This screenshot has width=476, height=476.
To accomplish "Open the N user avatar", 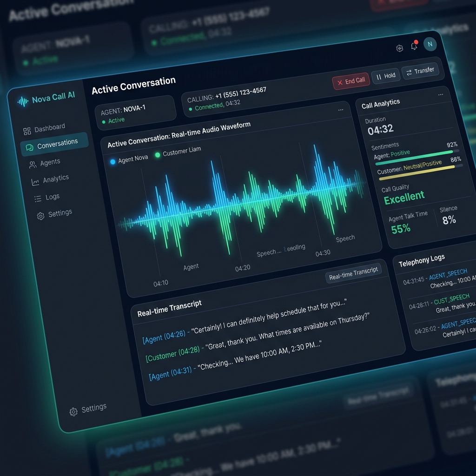I will pos(430,44).
